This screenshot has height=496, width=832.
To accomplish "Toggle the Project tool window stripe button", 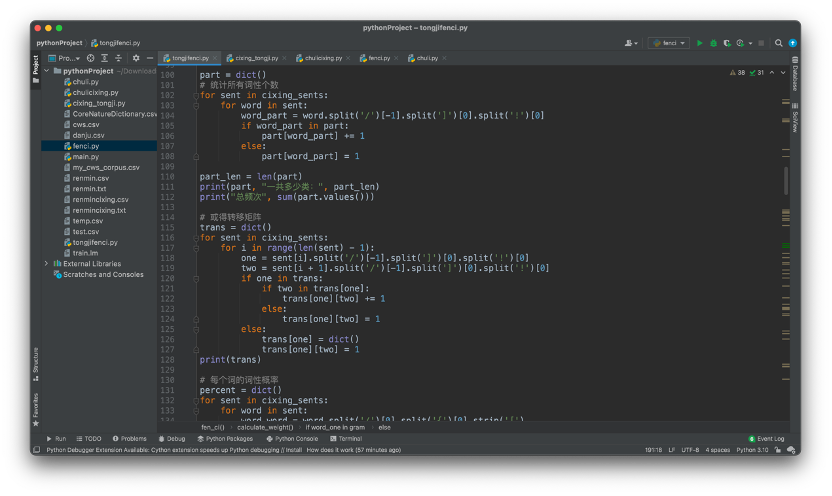I will click(x=36, y=69).
